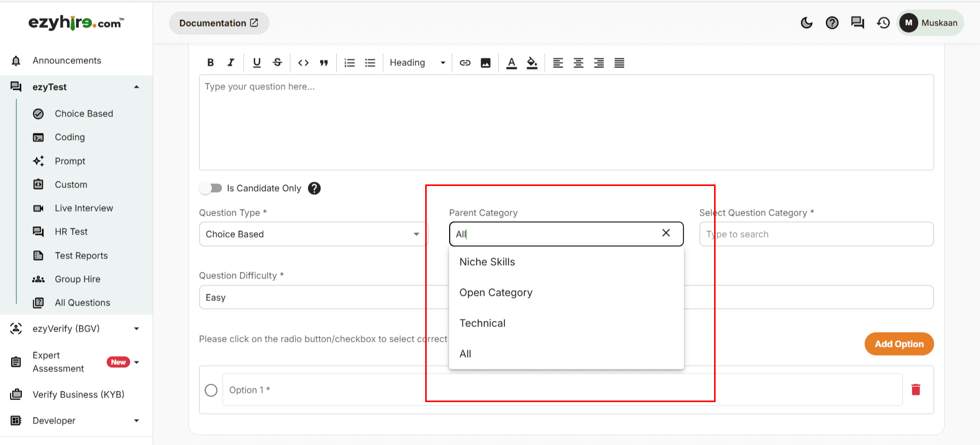980x445 pixels.
Task: Open the Documentation link
Action: [219, 23]
